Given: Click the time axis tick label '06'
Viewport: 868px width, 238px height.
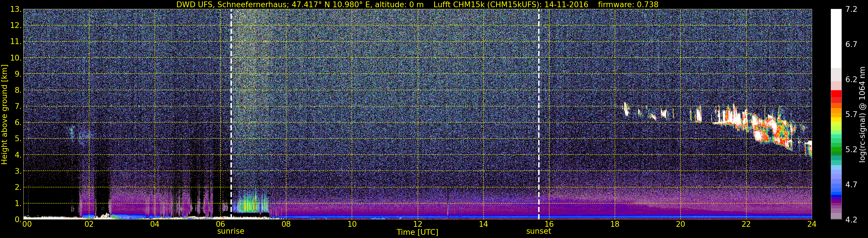Looking at the screenshot, I should coord(220,224).
